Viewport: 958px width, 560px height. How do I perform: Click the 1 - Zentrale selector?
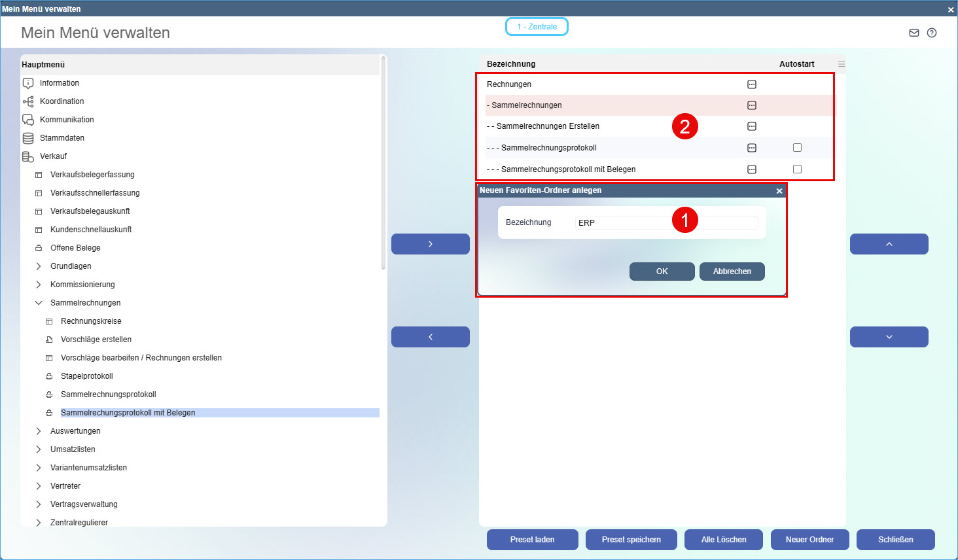click(537, 27)
